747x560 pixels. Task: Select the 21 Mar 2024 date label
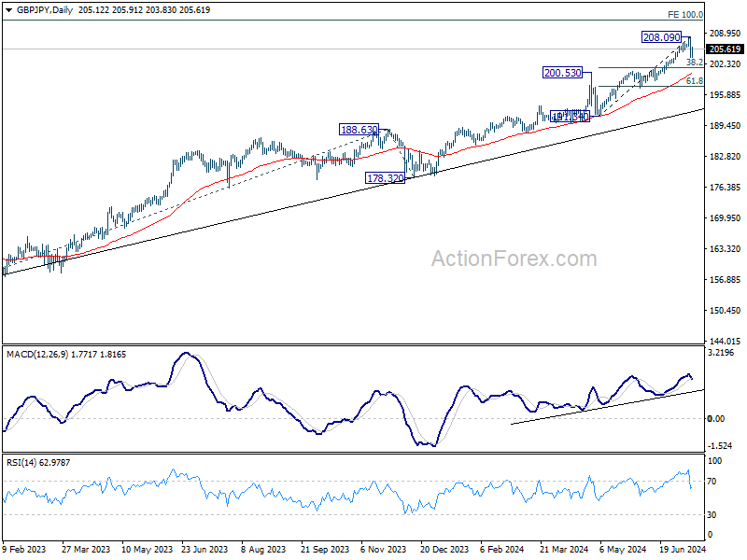click(564, 549)
